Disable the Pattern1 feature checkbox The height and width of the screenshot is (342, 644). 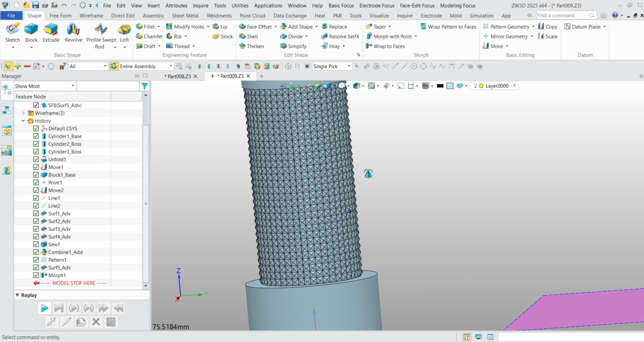36,260
